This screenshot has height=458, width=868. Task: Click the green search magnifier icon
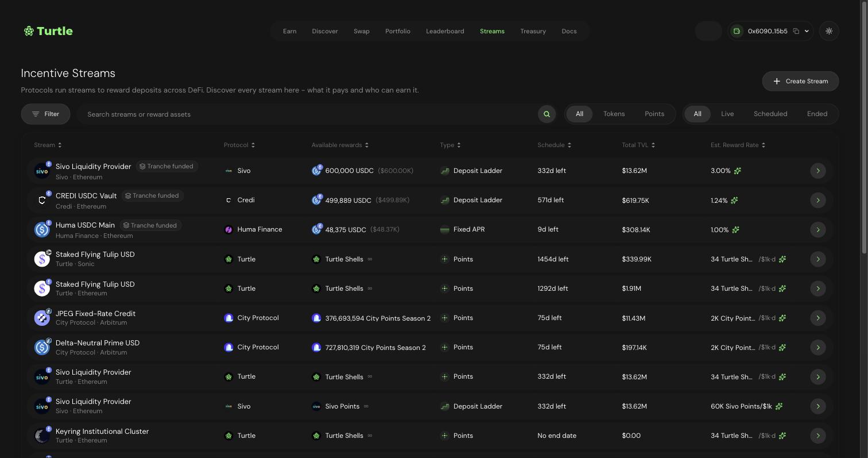coord(547,114)
